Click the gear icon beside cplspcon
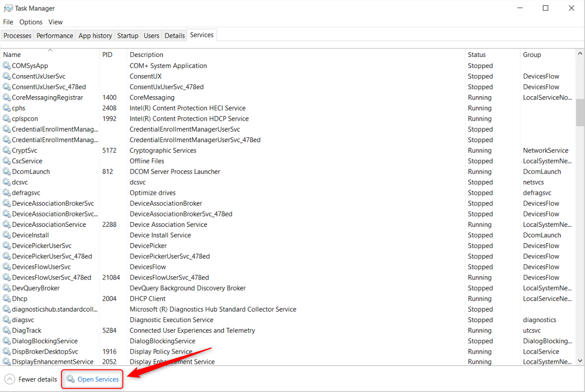This screenshot has width=585, height=392. [7, 118]
